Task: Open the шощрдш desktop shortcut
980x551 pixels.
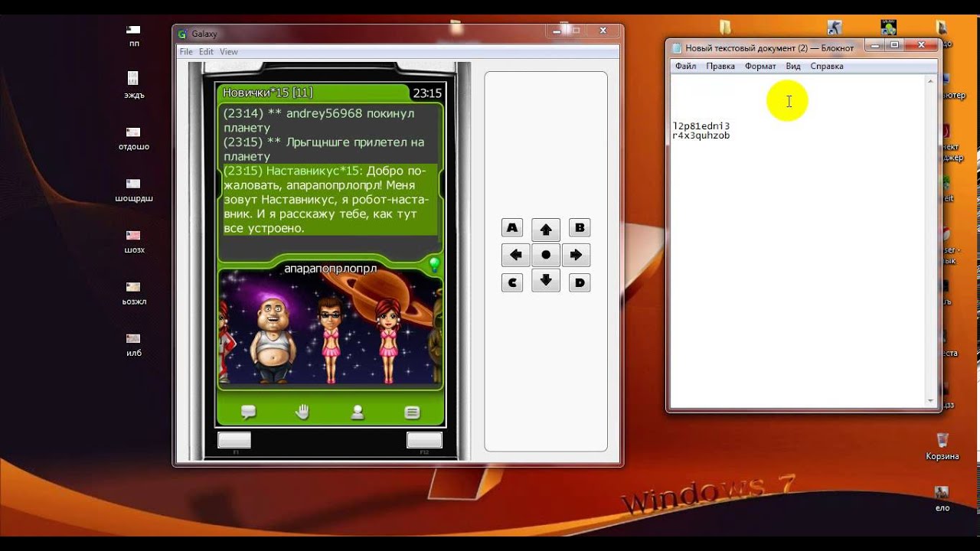Action: [134, 190]
